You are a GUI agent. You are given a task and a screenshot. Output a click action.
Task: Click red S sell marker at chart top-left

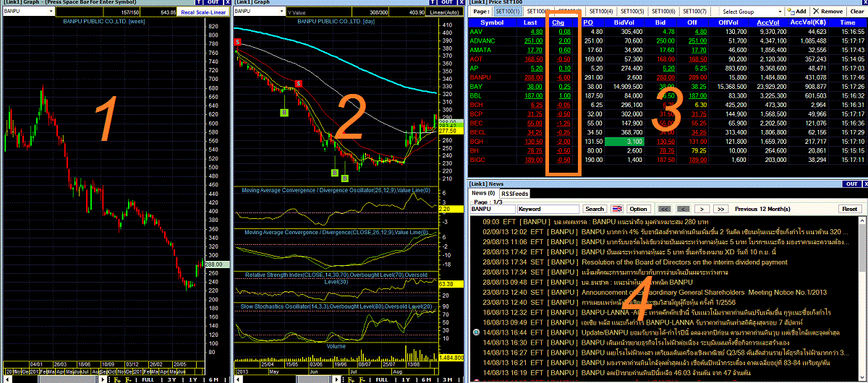coord(237,43)
